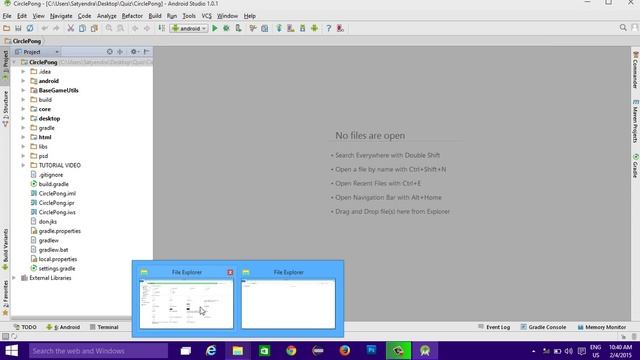
Task: Click the Collapse All icon in Project panel
Action: [120, 52]
